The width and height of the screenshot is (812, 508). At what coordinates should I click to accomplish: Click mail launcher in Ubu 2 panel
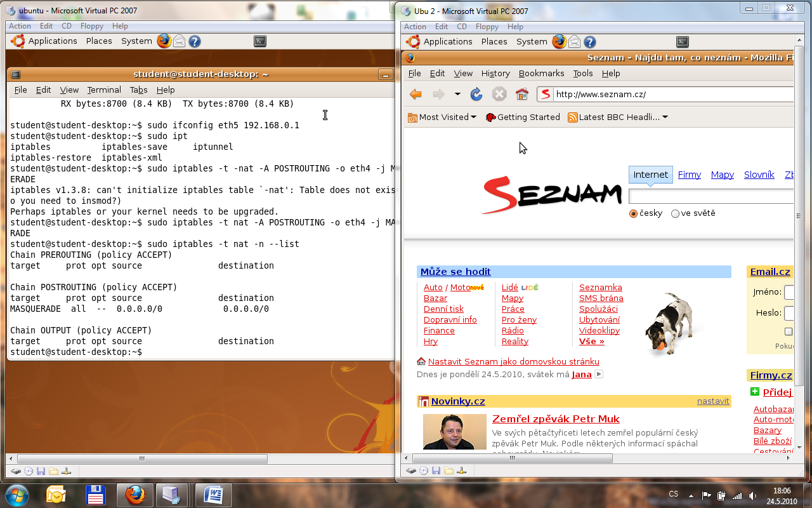tap(575, 42)
